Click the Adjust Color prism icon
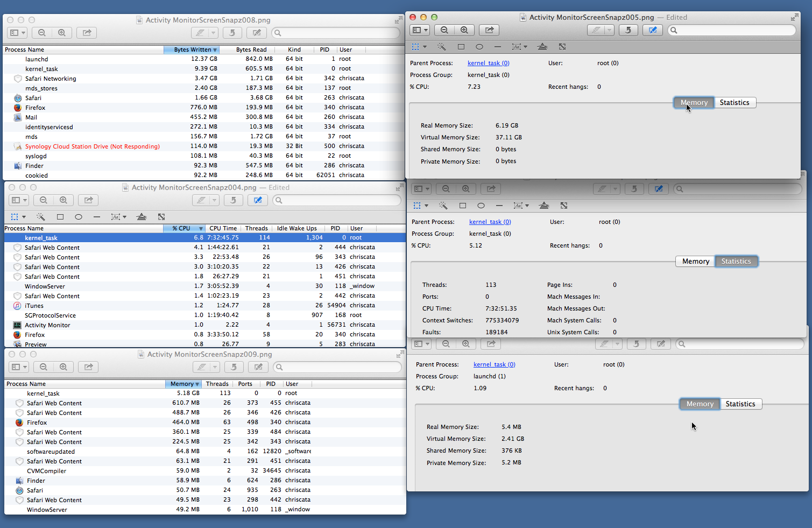Viewport: 812px width, 528px height. pyautogui.click(x=542, y=47)
